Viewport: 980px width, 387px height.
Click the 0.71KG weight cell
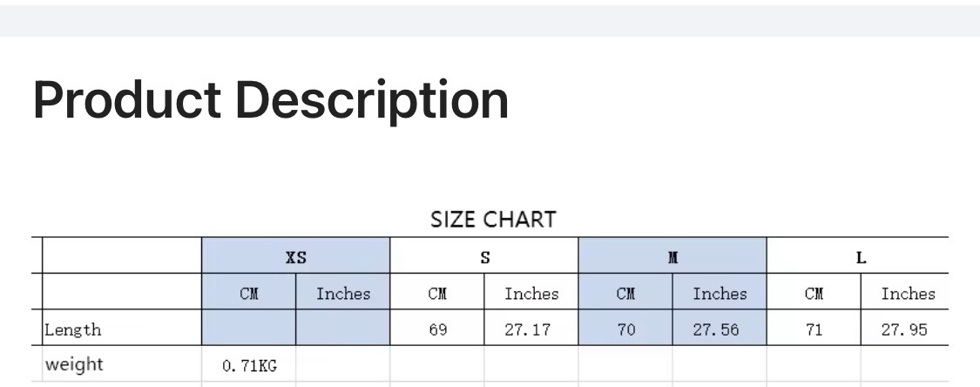(249, 367)
